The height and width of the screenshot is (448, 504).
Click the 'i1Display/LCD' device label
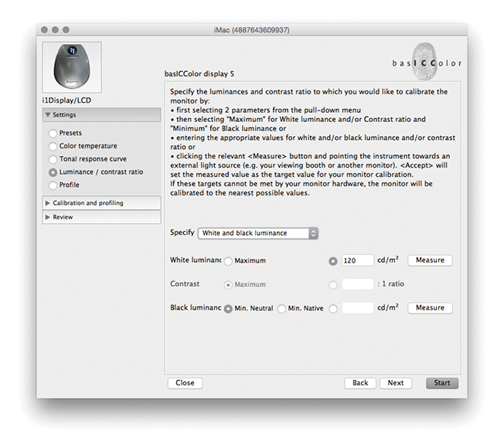[x=66, y=100]
